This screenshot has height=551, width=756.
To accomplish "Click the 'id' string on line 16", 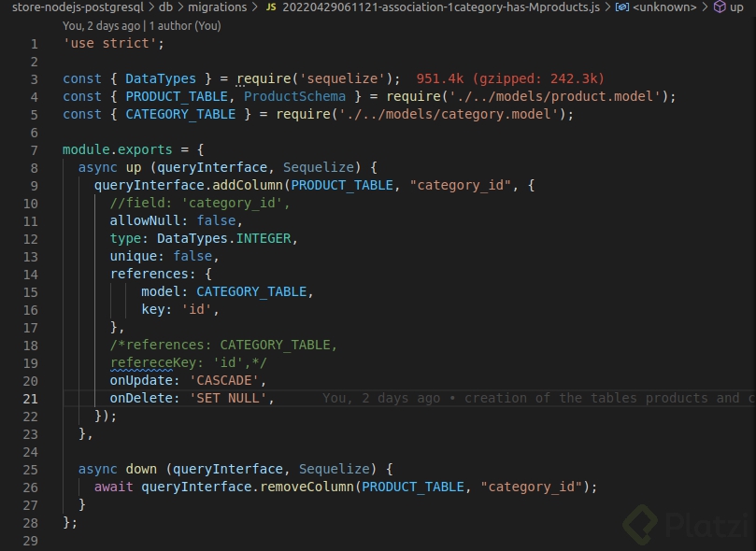I will coord(197,309).
